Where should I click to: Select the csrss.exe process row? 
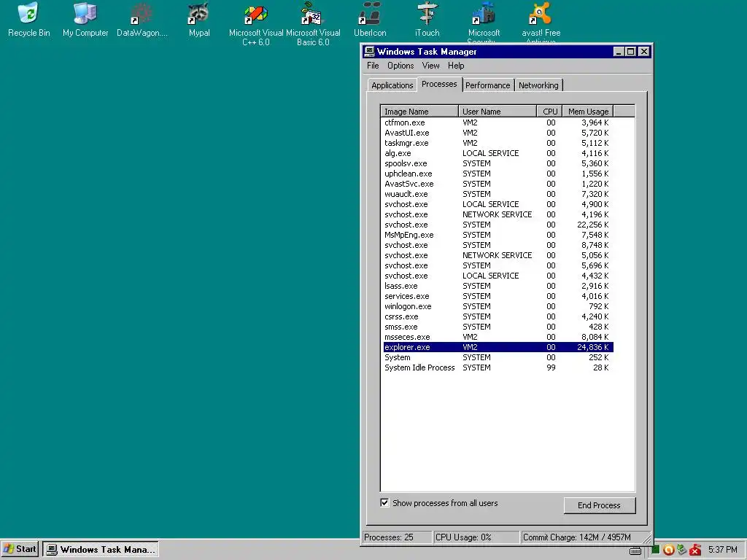pyautogui.click(x=498, y=316)
